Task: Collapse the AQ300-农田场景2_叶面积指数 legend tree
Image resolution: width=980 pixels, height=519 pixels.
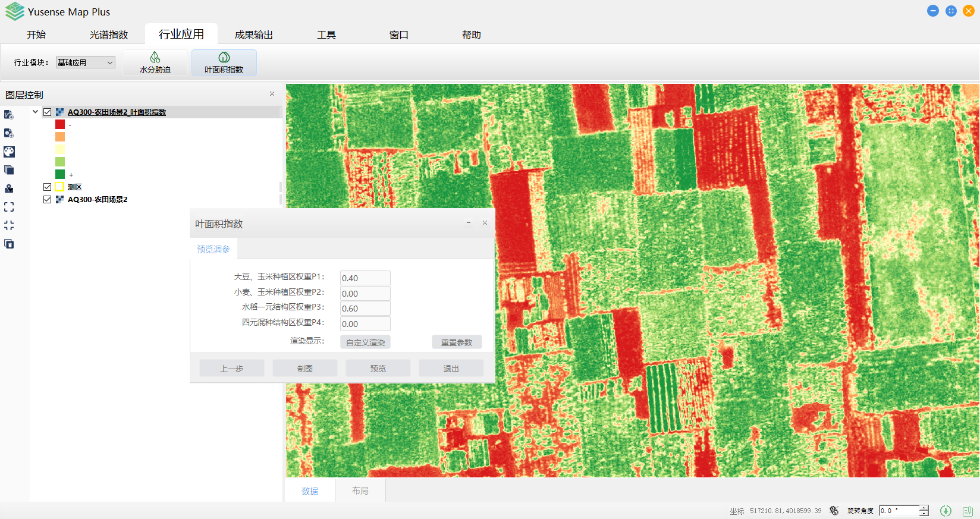Action: (36, 112)
